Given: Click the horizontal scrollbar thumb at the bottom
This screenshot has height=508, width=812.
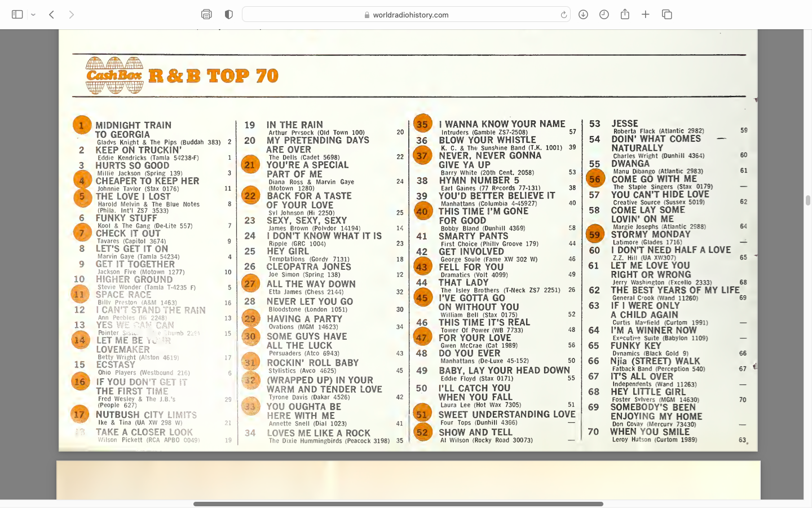Looking at the screenshot, I should [398, 504].
